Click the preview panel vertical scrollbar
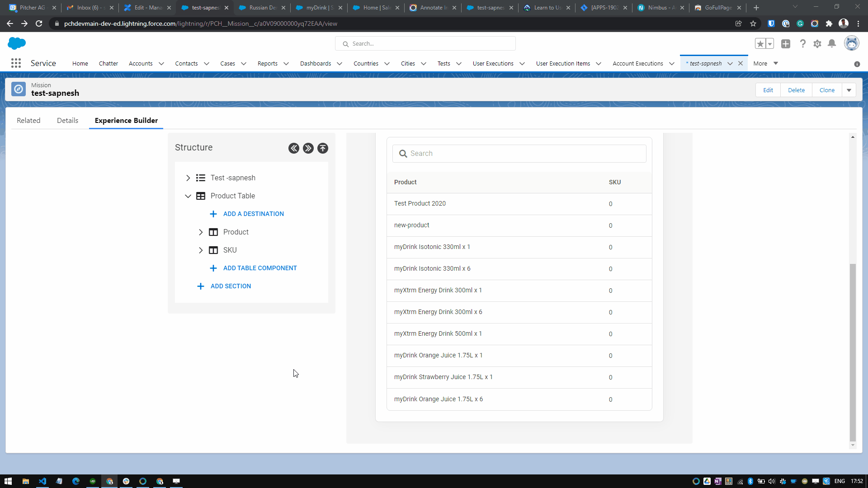The width and height of the screenshot is (868, 488). [853, 352]
